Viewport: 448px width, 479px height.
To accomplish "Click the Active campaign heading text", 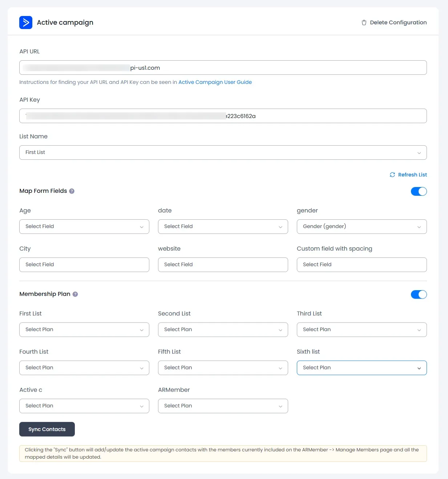I will (x=65, y=23).
